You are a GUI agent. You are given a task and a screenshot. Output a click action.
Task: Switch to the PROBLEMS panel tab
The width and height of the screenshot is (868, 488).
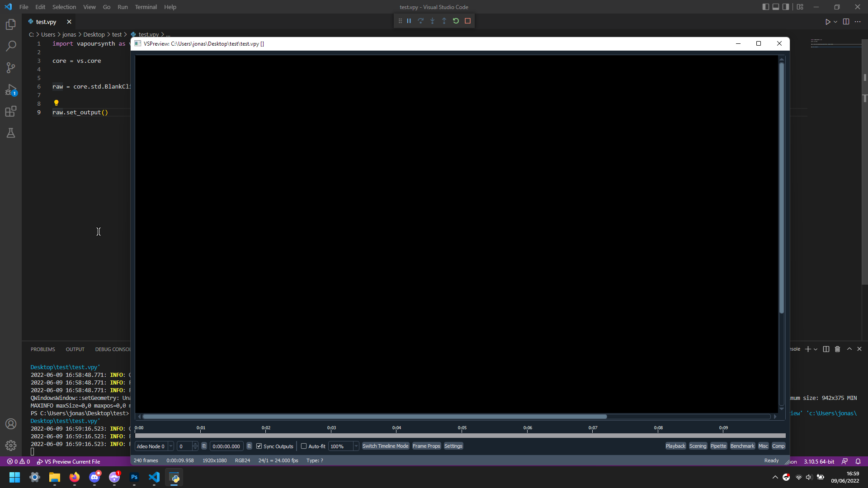tap(42, 349)
